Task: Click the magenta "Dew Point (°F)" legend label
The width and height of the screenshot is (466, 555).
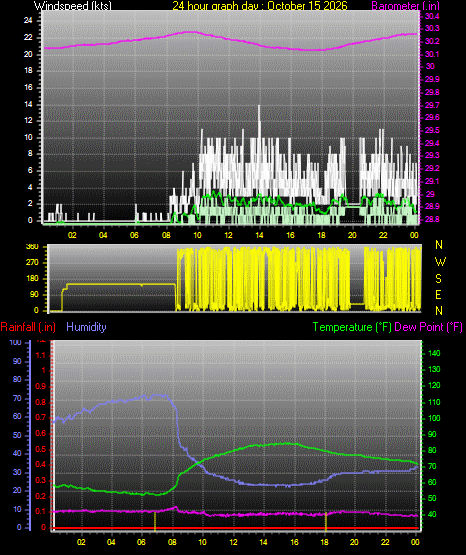Action: tap(428, 327)
